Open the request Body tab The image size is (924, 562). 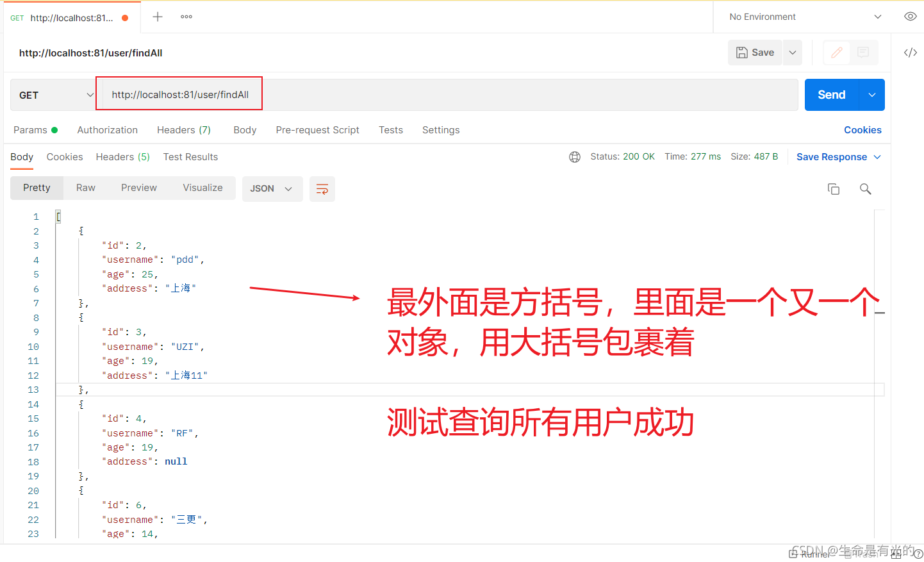(x=245, y=130)
